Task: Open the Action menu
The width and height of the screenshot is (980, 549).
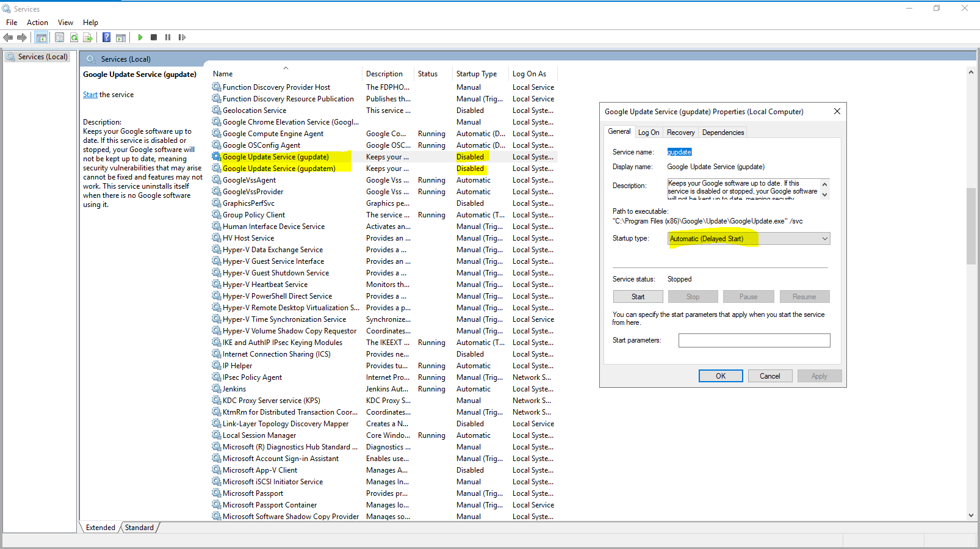Action: pos(37,23)
